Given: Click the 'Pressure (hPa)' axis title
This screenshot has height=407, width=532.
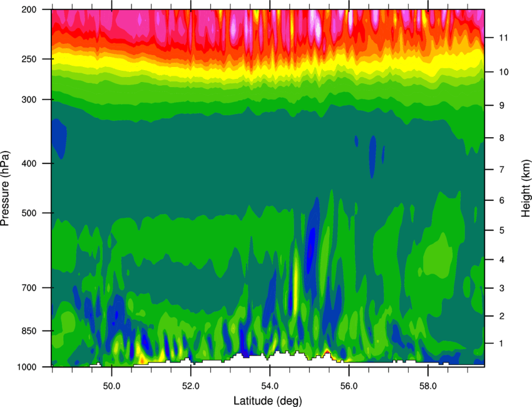Looking at the screenshot, I should tap(5, 188).
